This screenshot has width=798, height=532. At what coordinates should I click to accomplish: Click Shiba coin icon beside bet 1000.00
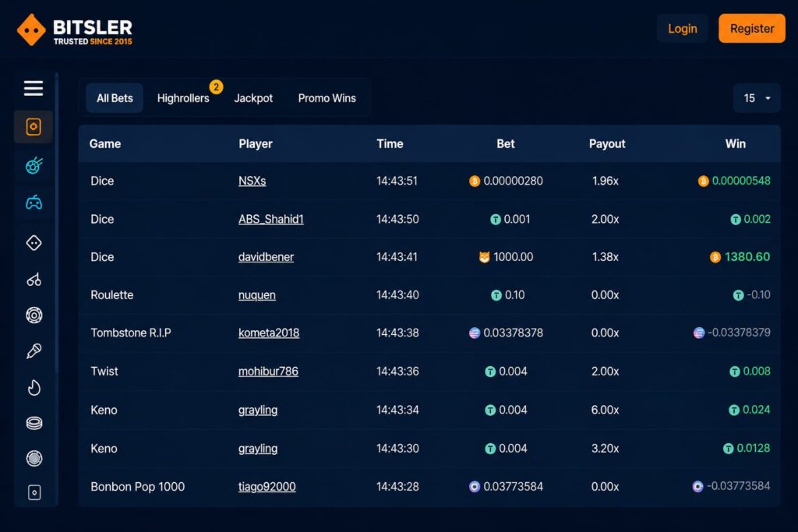[484, 257]
